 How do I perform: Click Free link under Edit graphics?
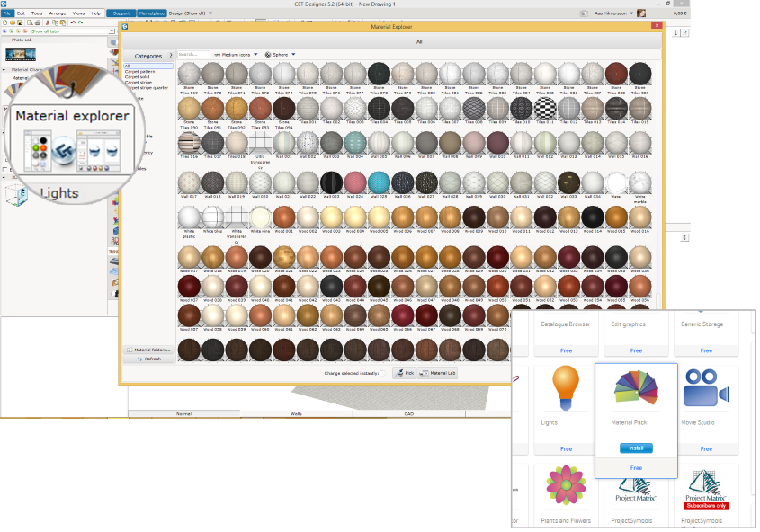point(636,350)
